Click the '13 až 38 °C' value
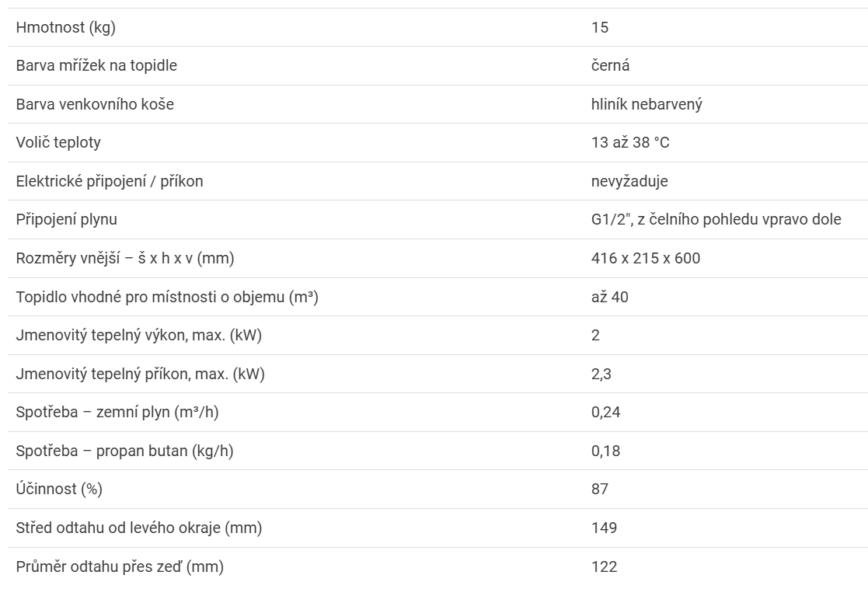The height and width of the screenshot is (596, 868). [629, 142]
